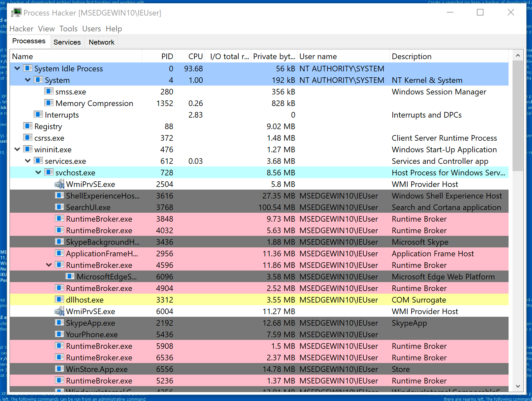
Task: Click the MicrosoftEdgeS process icon
Action: [70, 276]
